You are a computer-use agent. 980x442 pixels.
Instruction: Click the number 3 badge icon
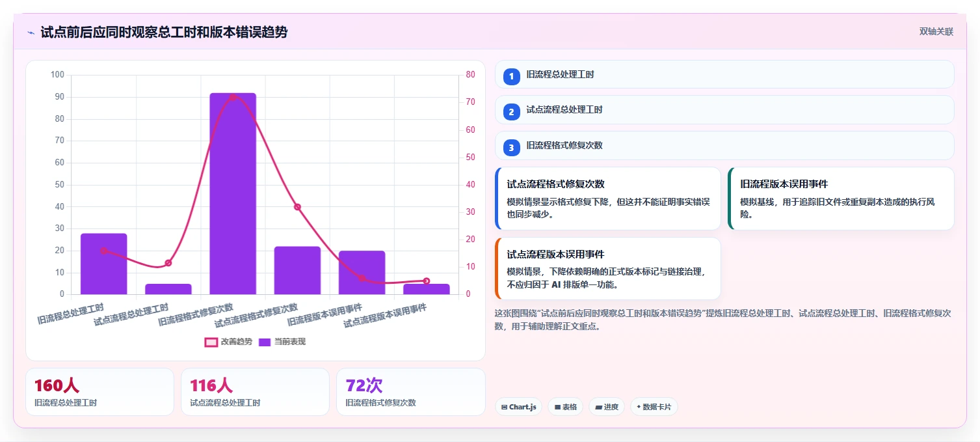(511, 148)
